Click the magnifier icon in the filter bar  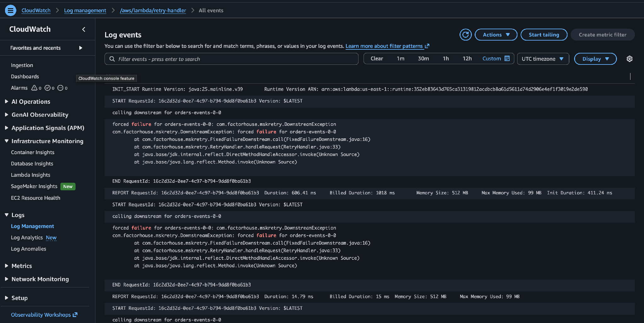click(x=112, y=59)
